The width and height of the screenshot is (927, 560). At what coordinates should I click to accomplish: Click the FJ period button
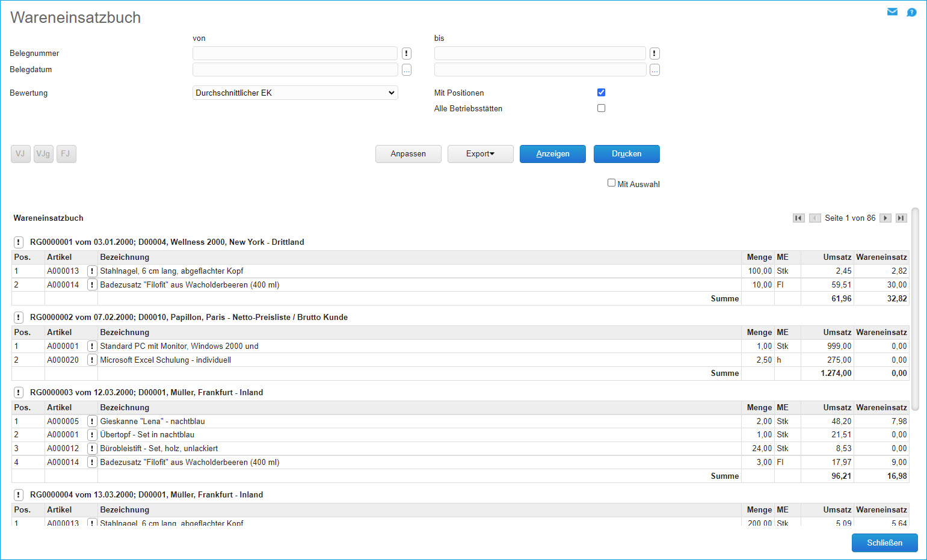click(x=66, y=154)
